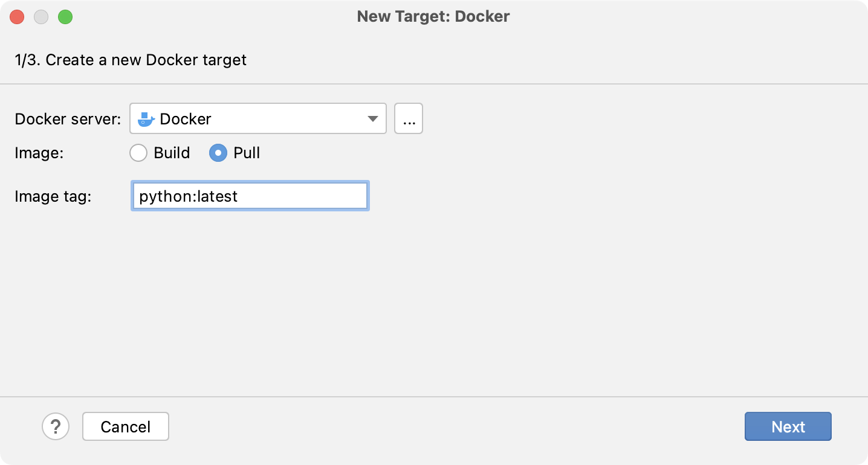This screenshot has height=465, width=868.
Task: Click the red close button of the dialog
Action: (17, 17)
